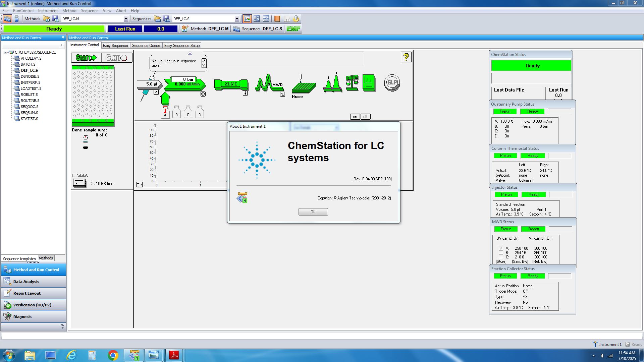Click the EMF indicator icon
The image size is (644, 362).
[293, 29]
